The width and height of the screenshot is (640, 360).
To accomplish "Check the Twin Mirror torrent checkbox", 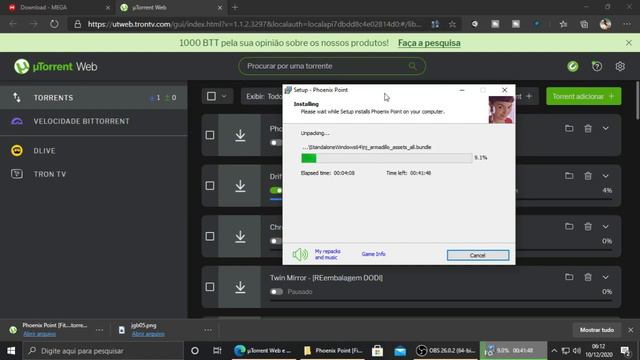I will pyautogui.click(x=210, y=287).
